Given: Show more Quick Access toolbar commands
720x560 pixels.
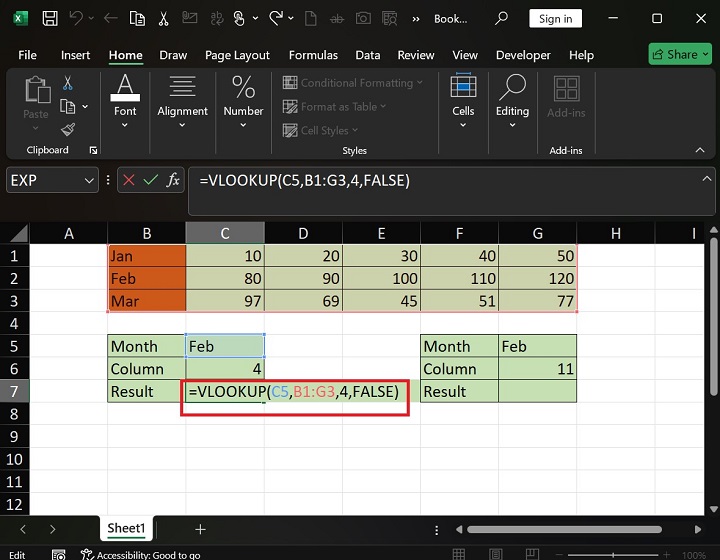Looking at the screenshot, I should (416, 19).
